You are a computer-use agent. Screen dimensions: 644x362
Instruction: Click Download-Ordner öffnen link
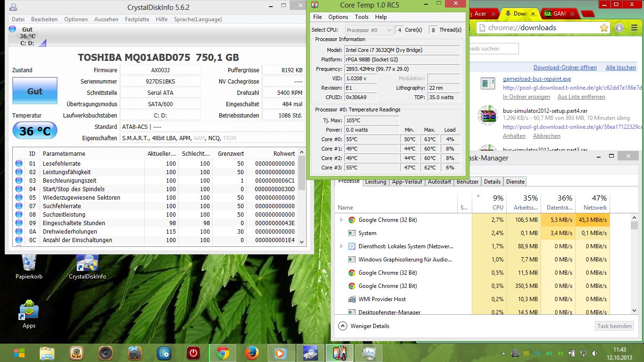(566, 67)
